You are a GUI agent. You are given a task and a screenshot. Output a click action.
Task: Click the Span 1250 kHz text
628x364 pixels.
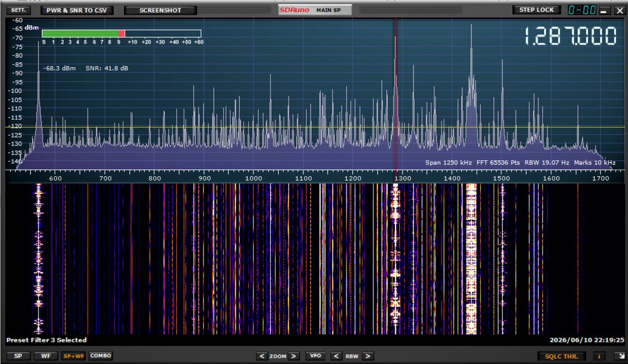coord(447,163)
